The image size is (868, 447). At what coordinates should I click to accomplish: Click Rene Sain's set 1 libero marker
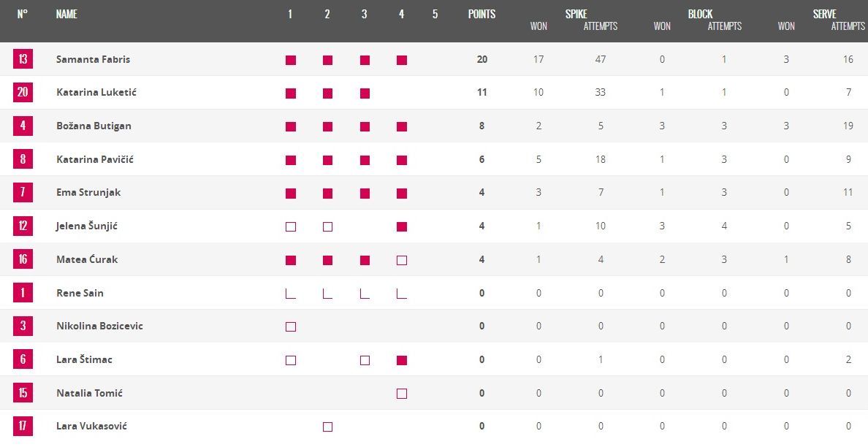coord(290,294)
